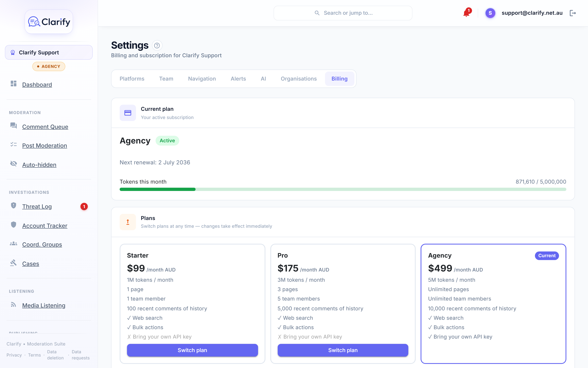Focus the Search or jump to field
This screenshot has height=368, width=588.
click(x=343, y=13)
